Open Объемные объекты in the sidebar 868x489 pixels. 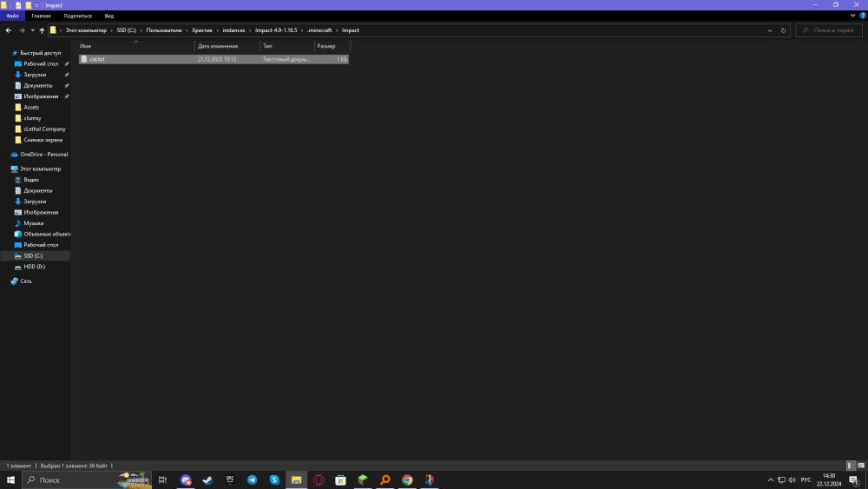pos(47,235)
